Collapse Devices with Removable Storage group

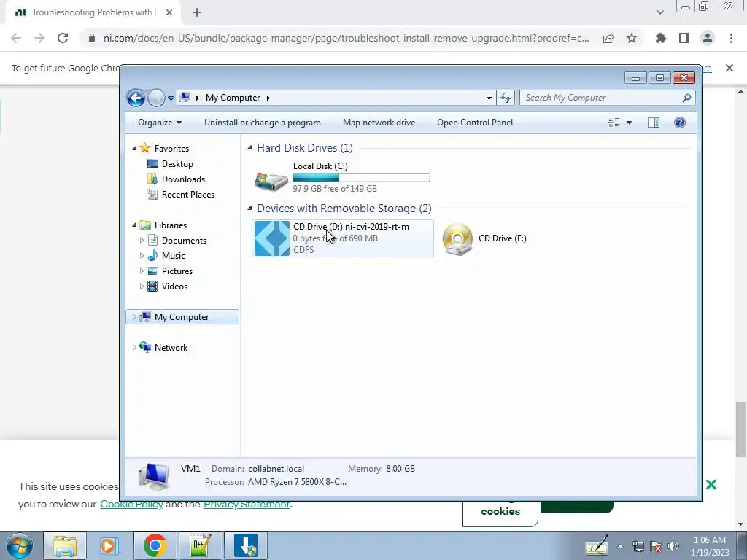point(249,208)
